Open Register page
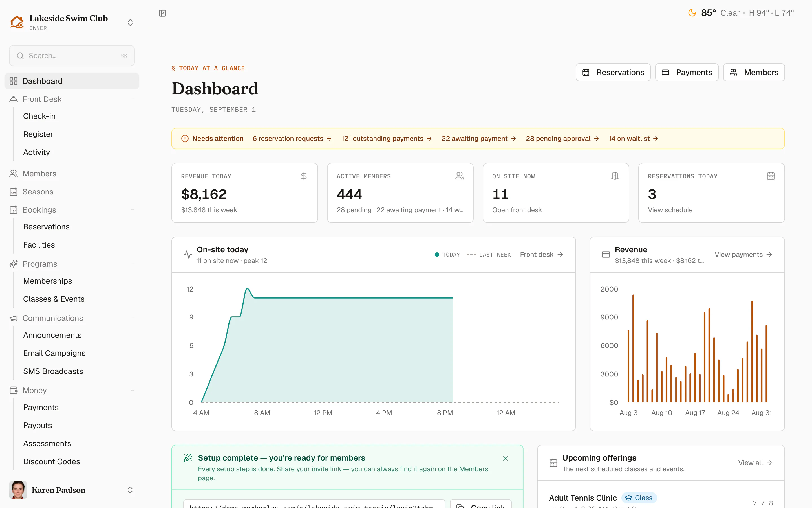This screenshot has height=508, width=812. (38, 134)
